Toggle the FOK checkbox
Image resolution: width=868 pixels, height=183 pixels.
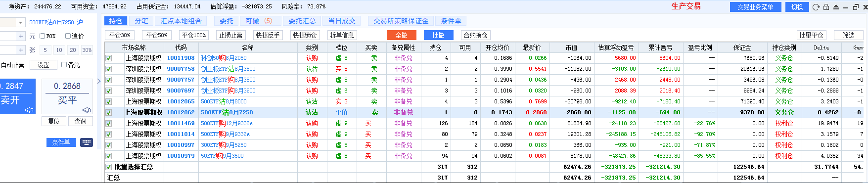coord(42,36)
